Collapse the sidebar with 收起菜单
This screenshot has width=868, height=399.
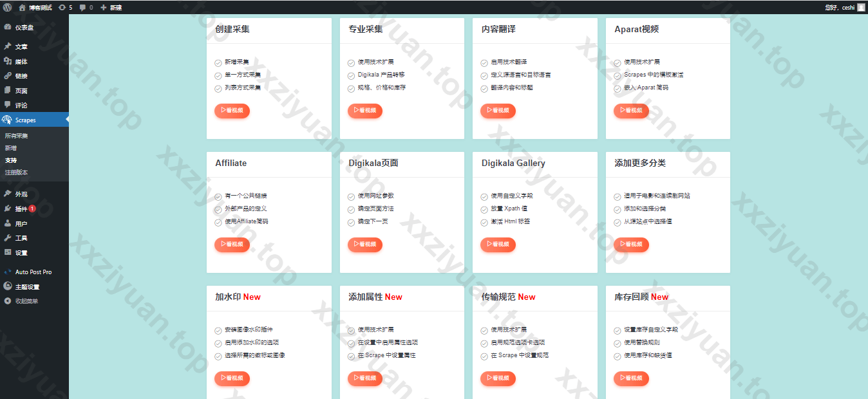(x=26, y=301)
